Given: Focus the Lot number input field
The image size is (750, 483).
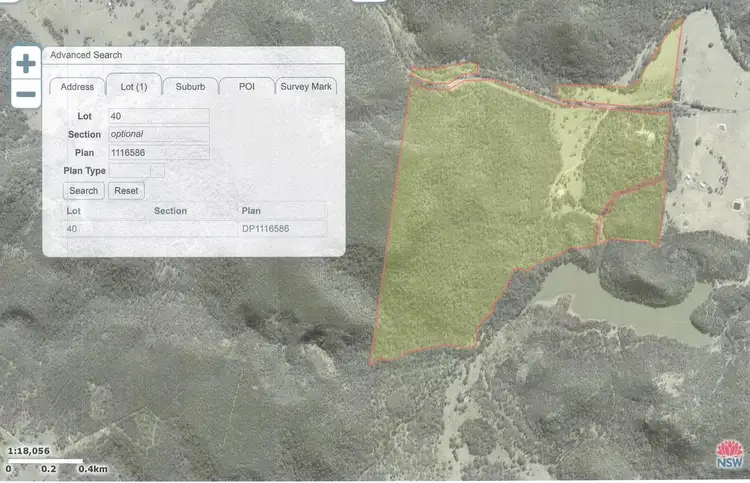Looking at the screenshot, I should pos(158,117).
